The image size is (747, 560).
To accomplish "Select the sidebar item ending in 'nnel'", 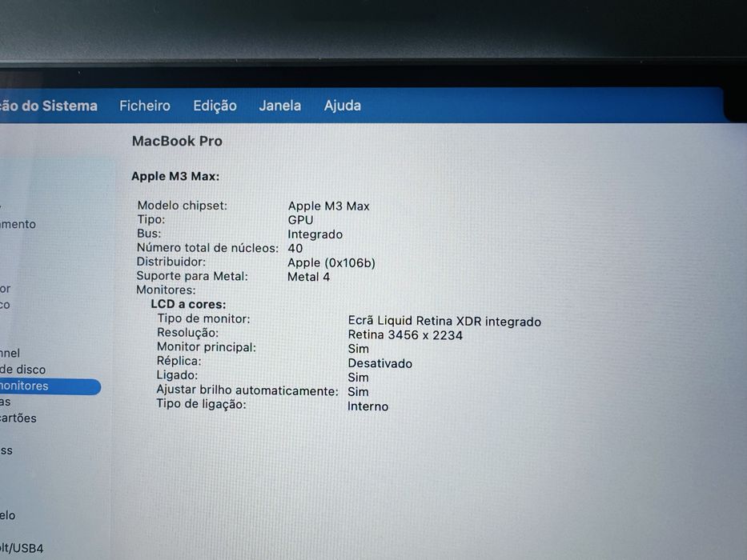I will point(10,354).
